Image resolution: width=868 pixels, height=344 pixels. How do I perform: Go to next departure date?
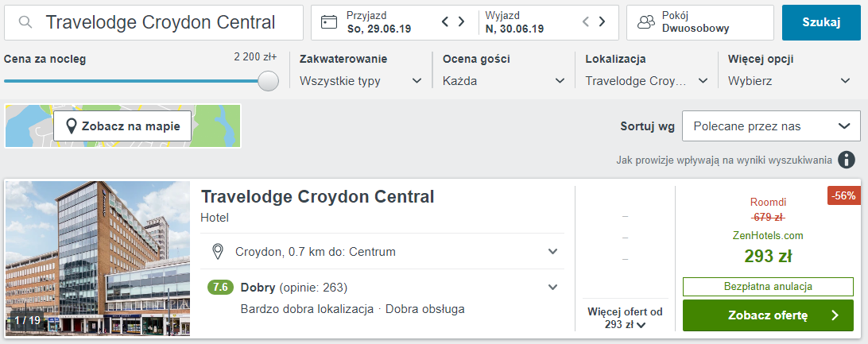click(603, 22)
